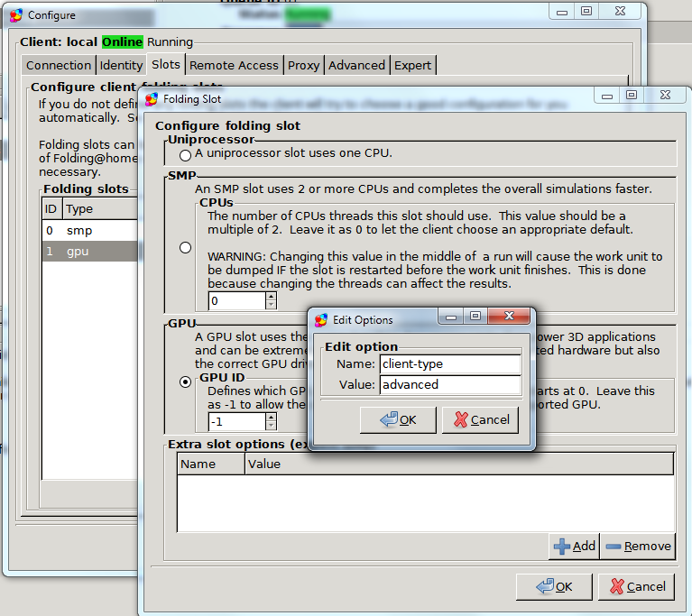Increase the CPUs spinner value

[271, 296]
